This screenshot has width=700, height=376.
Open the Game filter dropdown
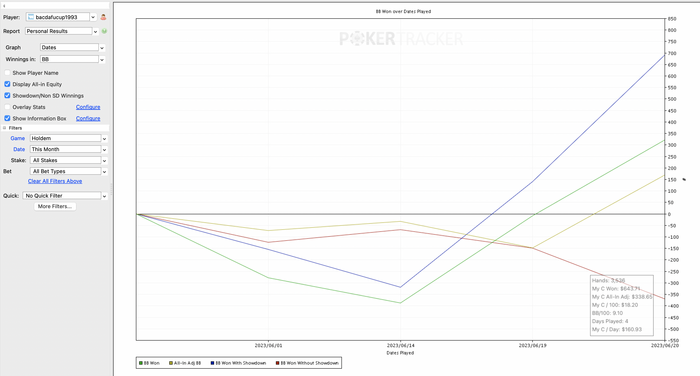pyautogui.click(x=104, y=138)
